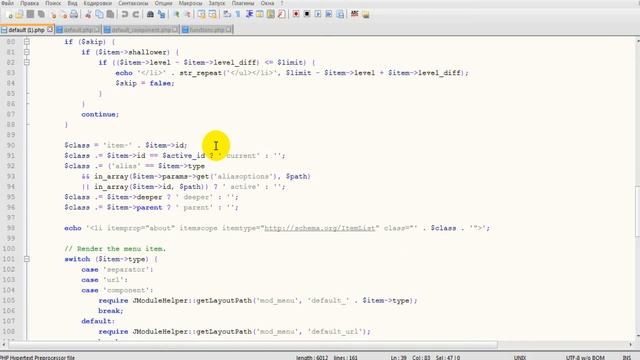Open the Окна menu
The image size is (640, 360).
(267, 3)
